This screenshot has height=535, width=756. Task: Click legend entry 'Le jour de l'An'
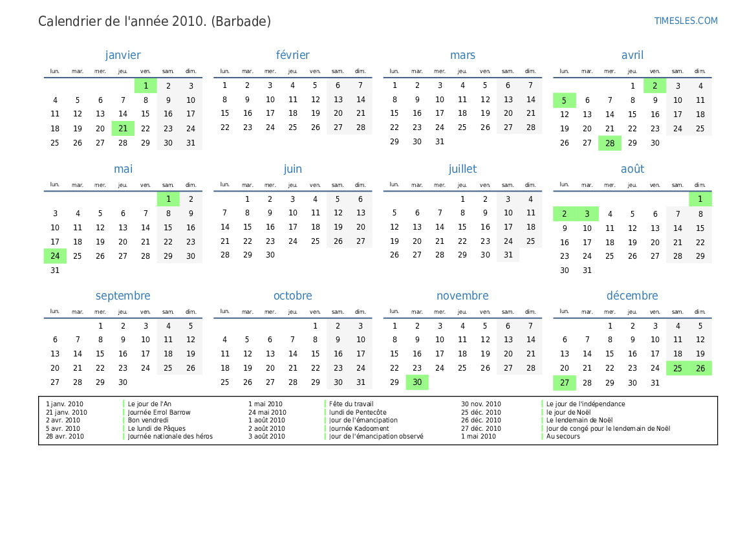(x=149, y=404)
